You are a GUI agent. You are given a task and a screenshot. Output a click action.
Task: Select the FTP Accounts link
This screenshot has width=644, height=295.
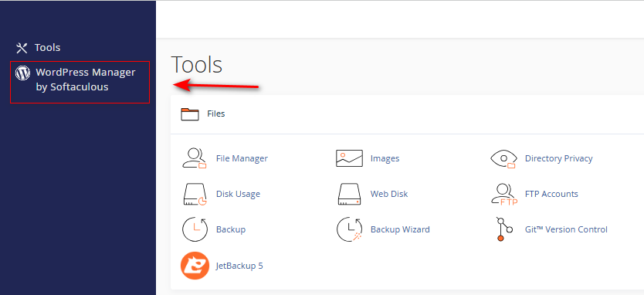tap(551, 194)
